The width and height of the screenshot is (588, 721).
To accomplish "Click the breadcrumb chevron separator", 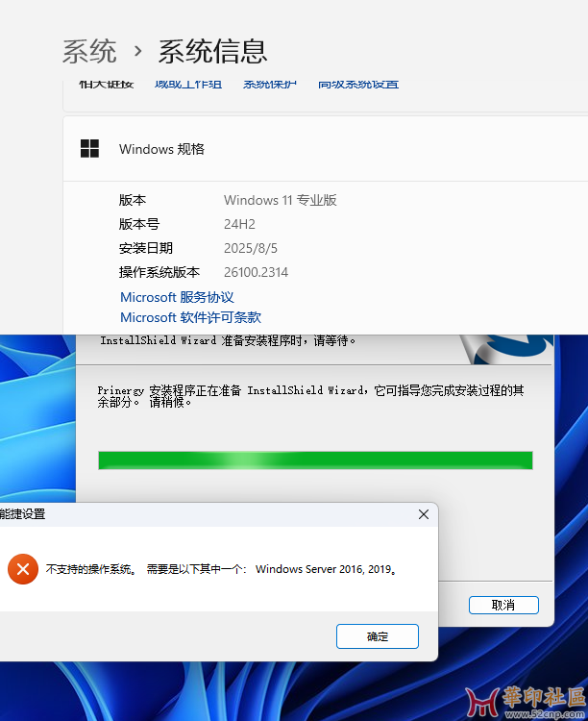I will point(137,51).
